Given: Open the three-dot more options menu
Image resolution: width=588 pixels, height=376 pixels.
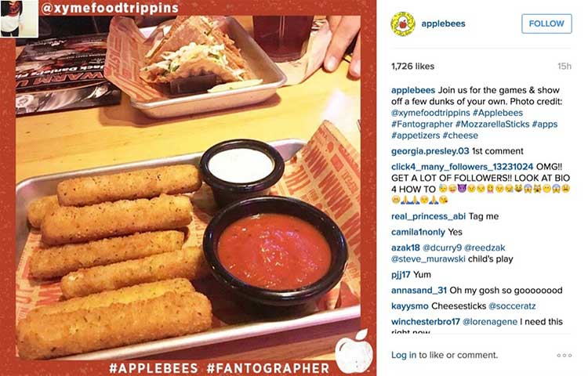Looking at the screenshot, I should point(564,355).
